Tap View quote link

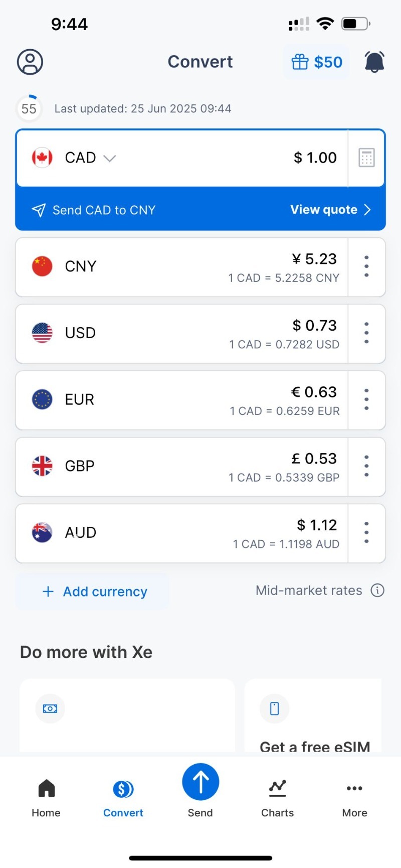point(330,210)
